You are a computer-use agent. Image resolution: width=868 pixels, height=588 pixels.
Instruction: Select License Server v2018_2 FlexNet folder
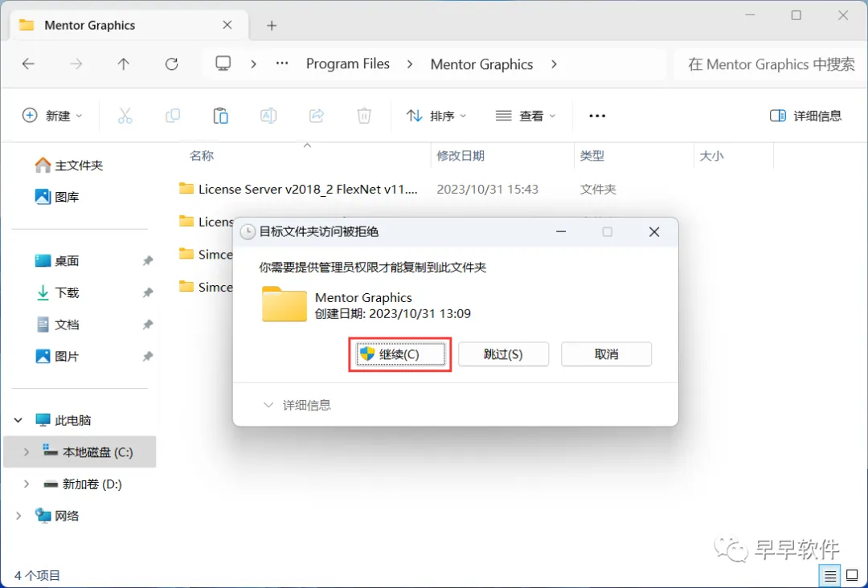tap(299, 190)
